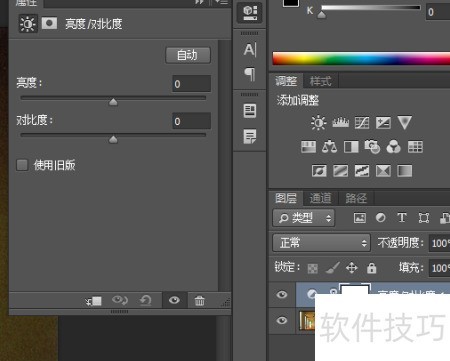
Task: Switch to the 路径 paths tab
Action: coord(356,198)
